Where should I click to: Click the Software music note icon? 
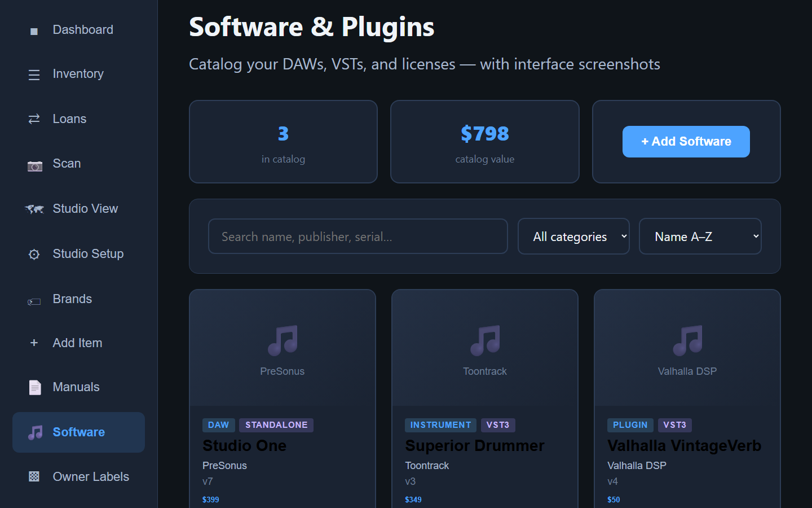[35, 432]
